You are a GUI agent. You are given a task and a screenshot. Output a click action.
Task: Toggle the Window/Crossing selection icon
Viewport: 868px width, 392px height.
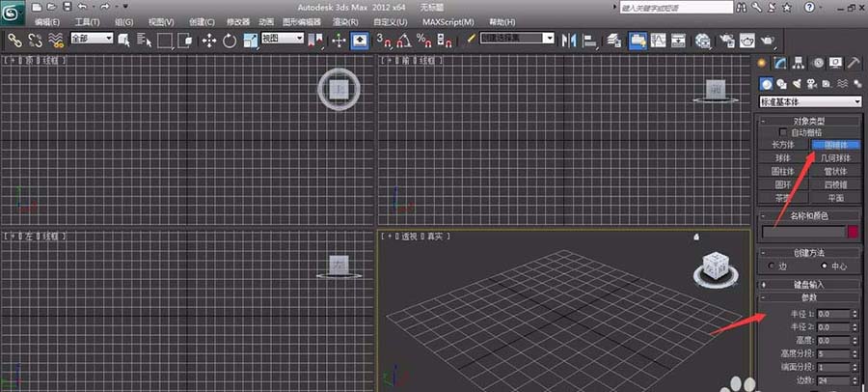click(x=185, y=40)
